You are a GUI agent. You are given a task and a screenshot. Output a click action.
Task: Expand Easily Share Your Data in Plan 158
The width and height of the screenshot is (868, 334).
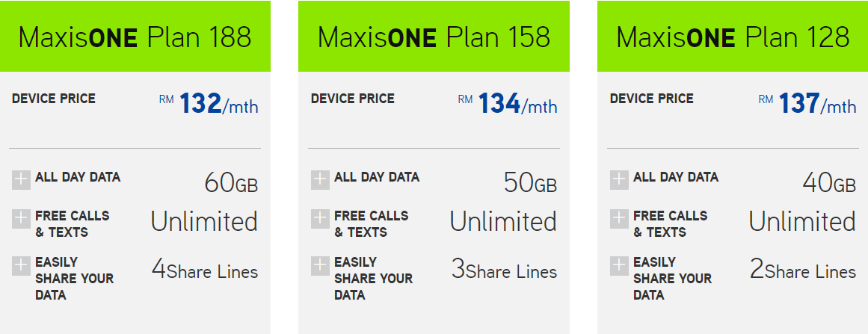(x=320, y=266)
